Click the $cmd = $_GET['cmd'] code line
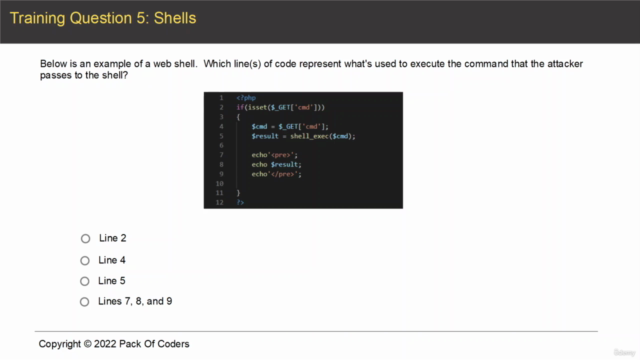The height and width of the screenshot is (360, 640). [290, 127]
